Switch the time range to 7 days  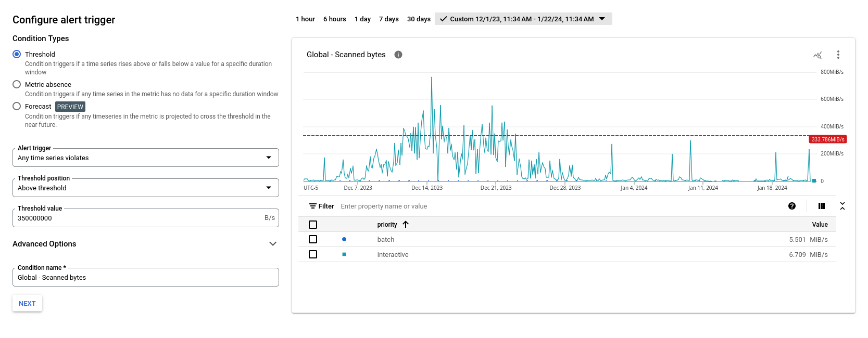tap(388, 19)
